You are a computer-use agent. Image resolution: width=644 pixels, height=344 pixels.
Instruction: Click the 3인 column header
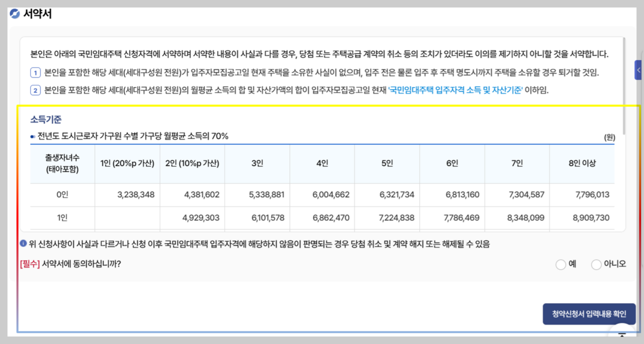[x=257, y=163]
